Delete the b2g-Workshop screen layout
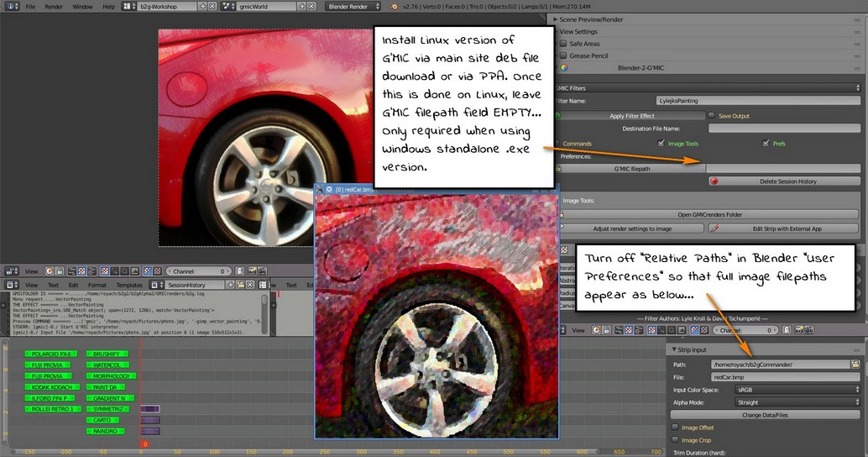Image resolution: width=868 pixels, height=457 pixels. [212, 6]
